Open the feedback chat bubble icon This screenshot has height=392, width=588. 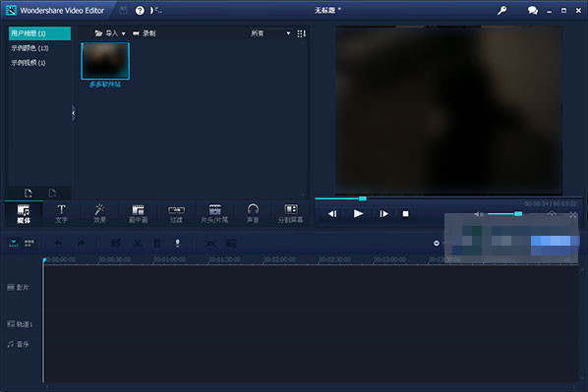(x=533, y=11)
